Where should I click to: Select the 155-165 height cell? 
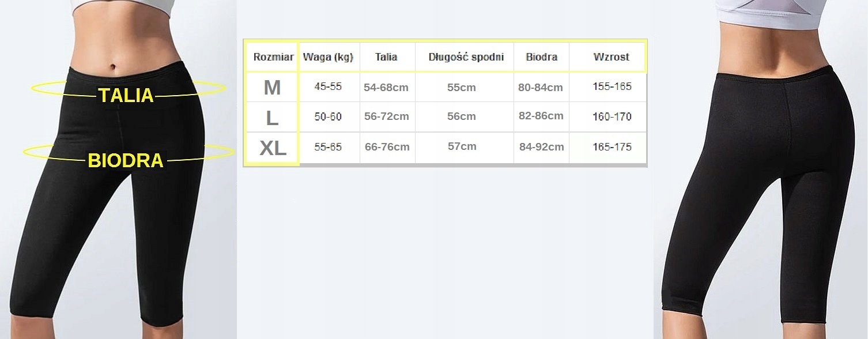point(612,86)
